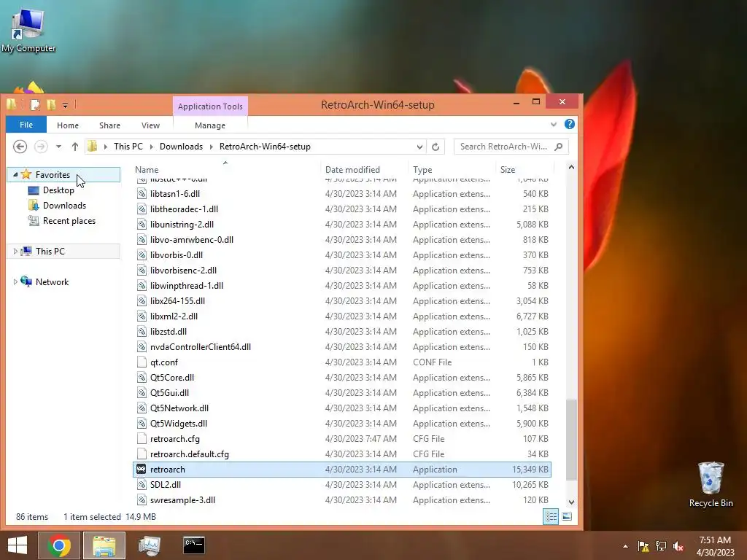Click the Windows Start button

18,545
